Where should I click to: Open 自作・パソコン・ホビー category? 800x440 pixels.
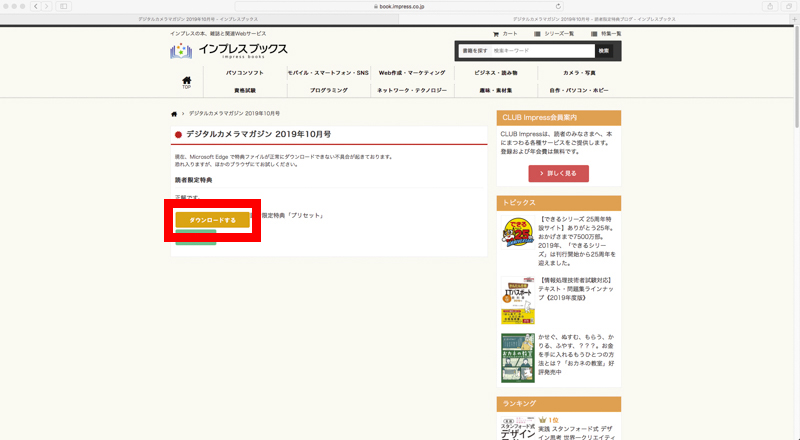(579, 90)
